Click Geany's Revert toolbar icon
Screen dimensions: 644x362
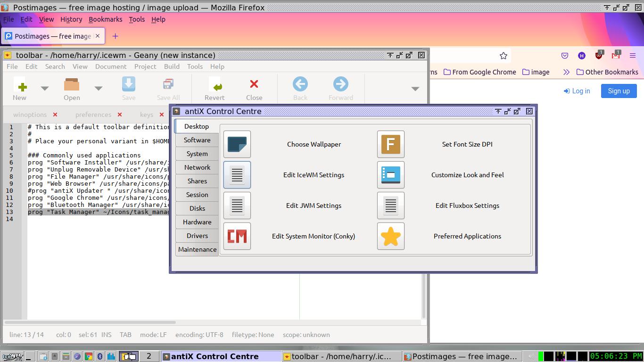(215, 89)
